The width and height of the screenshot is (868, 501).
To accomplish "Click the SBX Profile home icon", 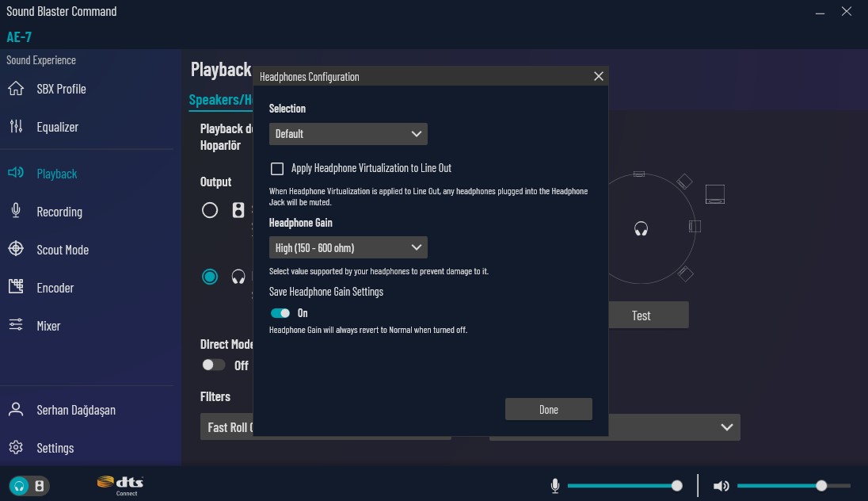I will click(16, 89).
